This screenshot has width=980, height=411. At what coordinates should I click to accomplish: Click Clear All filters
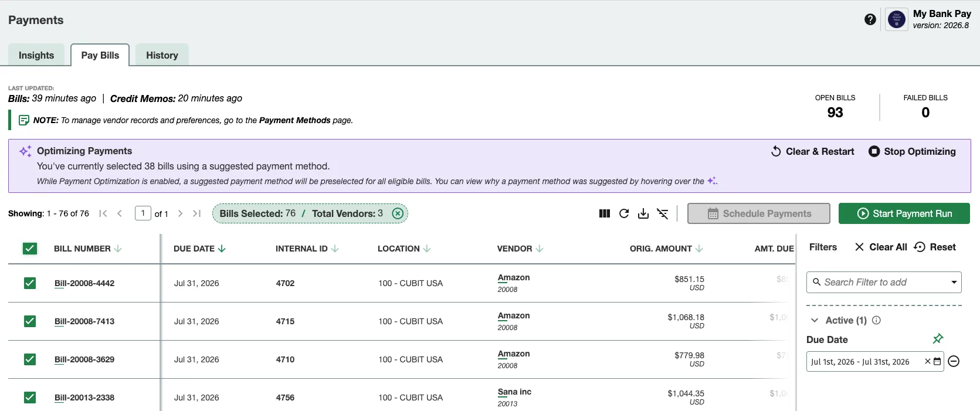coord(881,247)
